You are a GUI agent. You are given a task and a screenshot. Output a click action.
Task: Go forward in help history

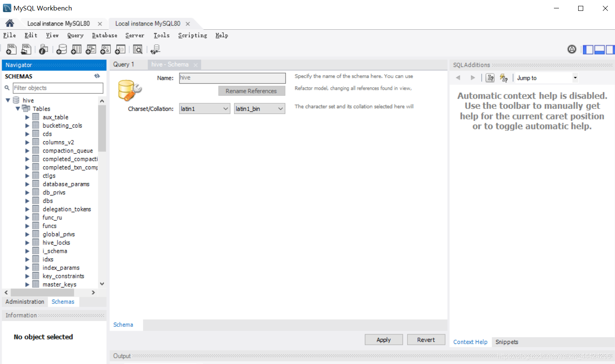(473, 78)
